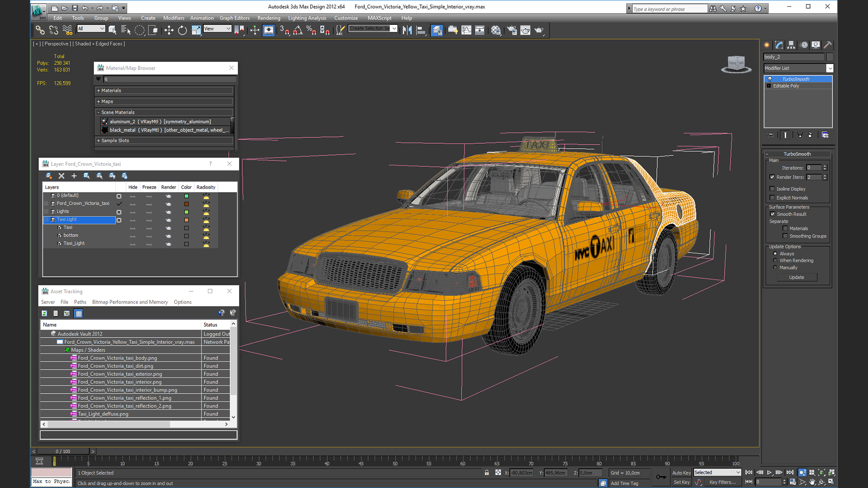Expand the Ford_Crown_Victoria_taxi layer
Image resolution: width=868 pixels, height=488 pixels.
46,203
